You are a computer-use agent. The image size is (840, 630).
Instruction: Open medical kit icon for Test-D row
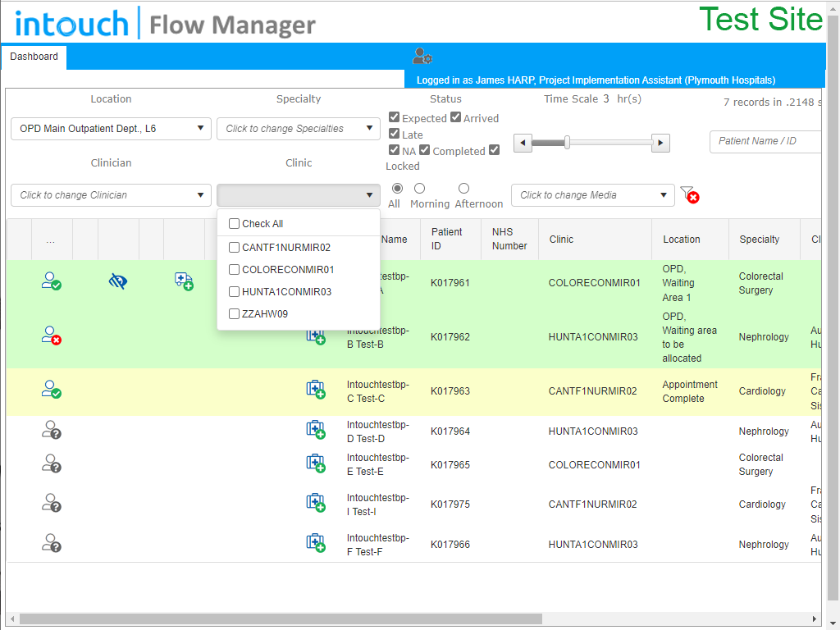click(316, 430)
